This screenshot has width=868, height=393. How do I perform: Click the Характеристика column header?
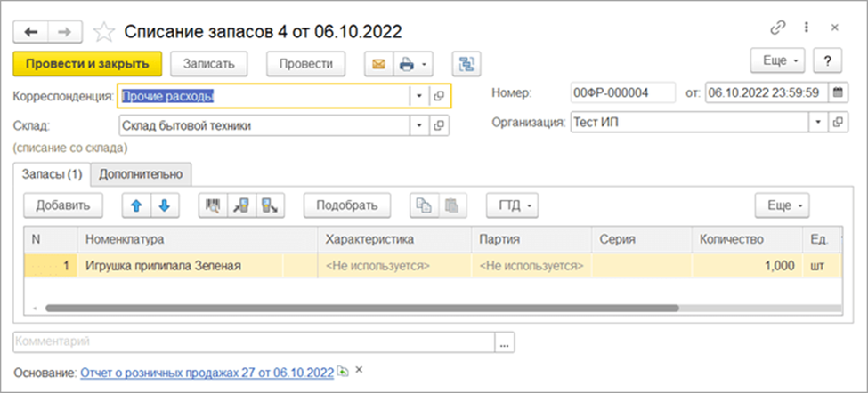click(394, 240)
